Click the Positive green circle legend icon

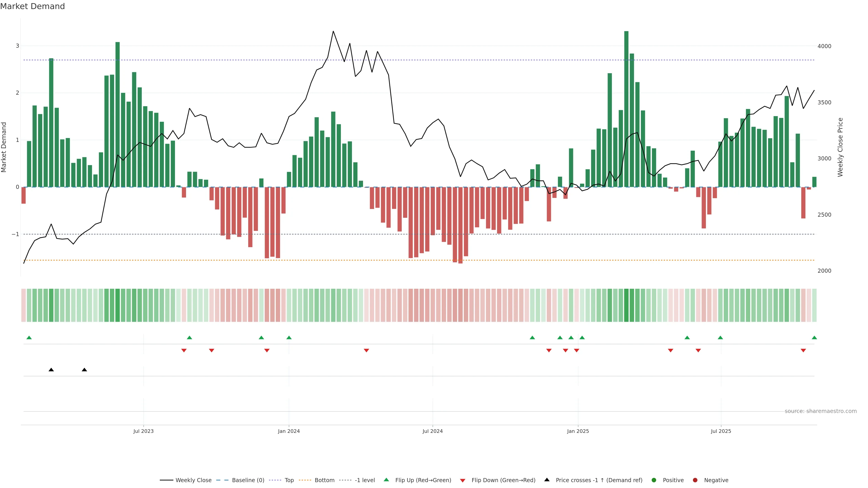pyautogui.click(x=654, y=480)
